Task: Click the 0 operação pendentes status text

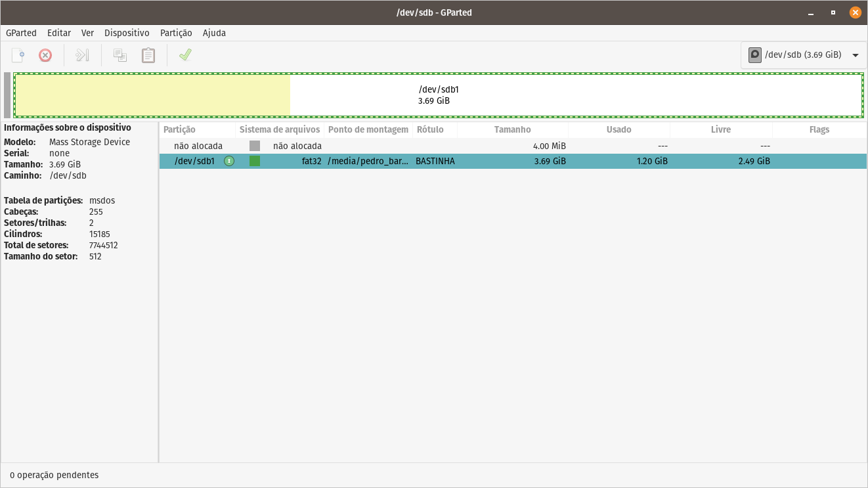Action: [54, 475]
